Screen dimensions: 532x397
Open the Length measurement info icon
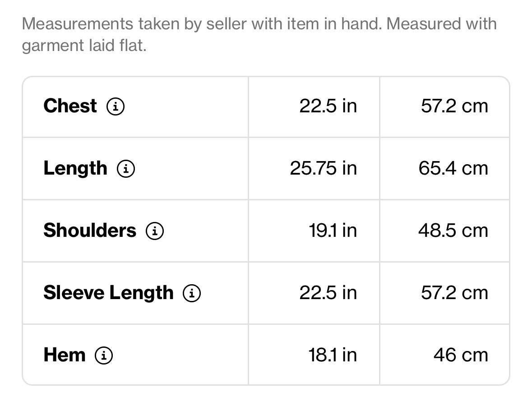coord(126,169)
